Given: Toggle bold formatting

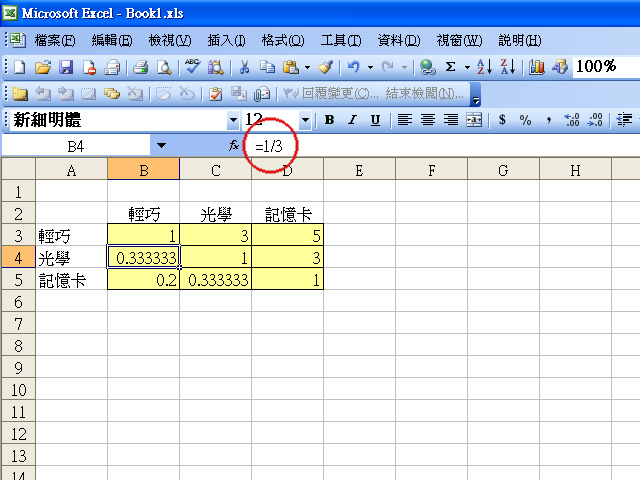Looking at the screenshot, I should 329,120.
